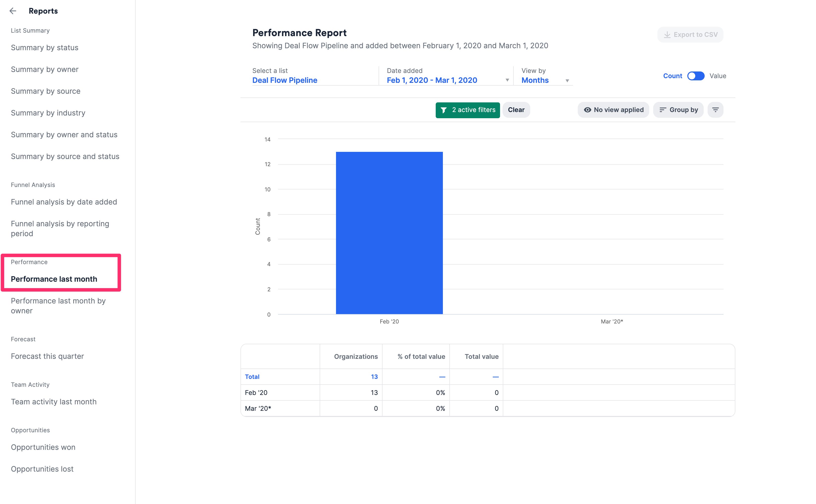Click the sort filter icon right of Group by
Viewport: 816px width, 504px height.
click(715, 110)
